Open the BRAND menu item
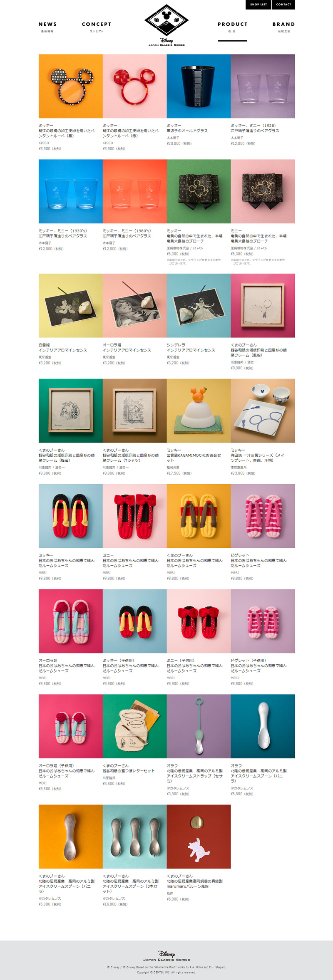 284,27
